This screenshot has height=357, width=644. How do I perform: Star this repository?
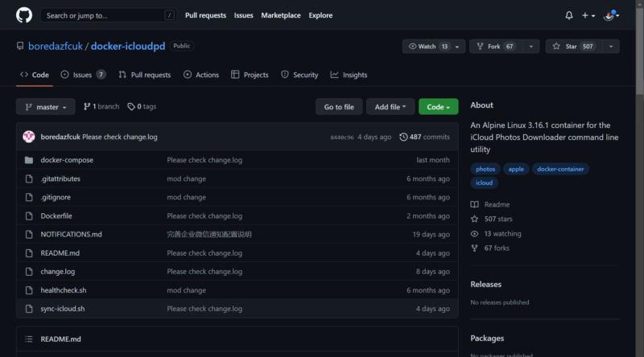point(574,47)
